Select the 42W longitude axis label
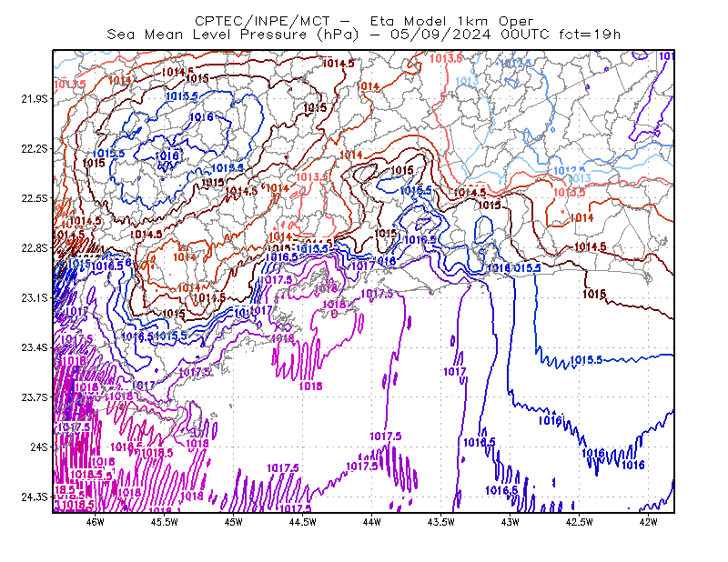 (x=649, y=522)
